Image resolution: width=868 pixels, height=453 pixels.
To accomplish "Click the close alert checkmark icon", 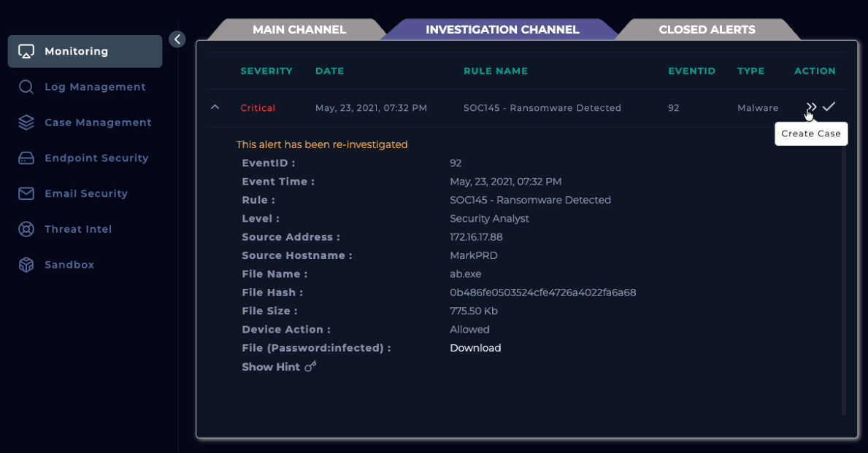I will coord(829,107).
